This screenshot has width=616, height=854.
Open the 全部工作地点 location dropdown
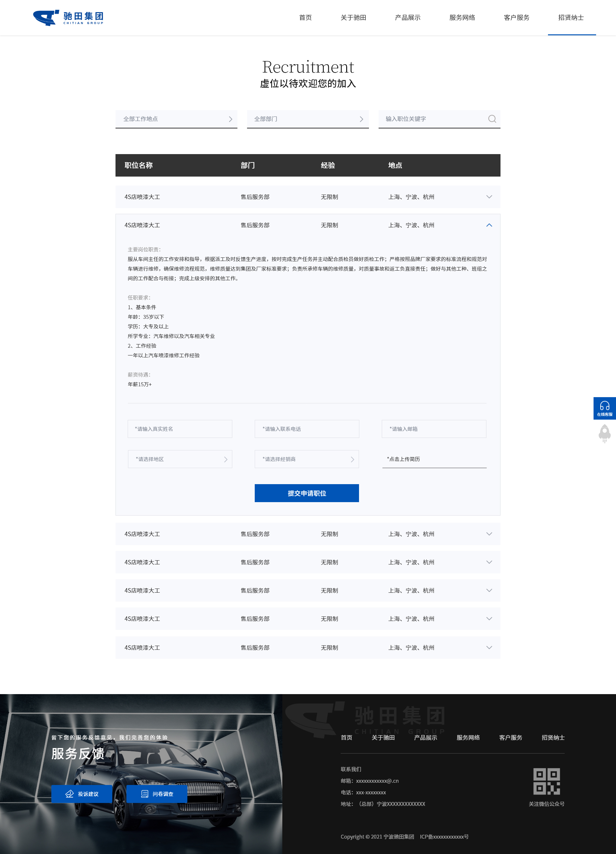click(x=176, y=119)
